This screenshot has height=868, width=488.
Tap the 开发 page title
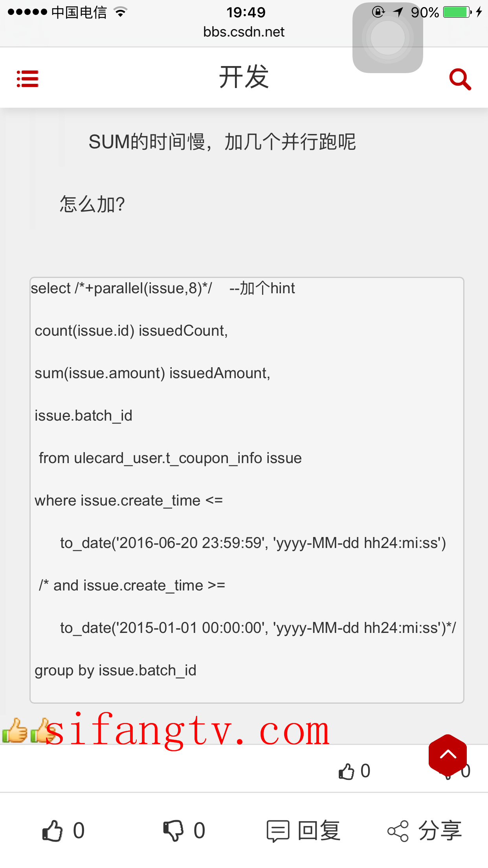click(244, 77)
